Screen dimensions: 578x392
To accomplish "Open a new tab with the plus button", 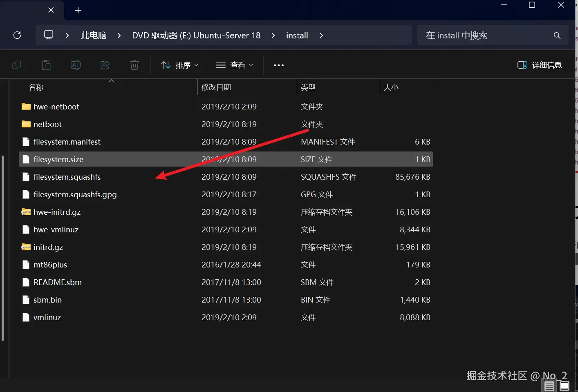I will [78, 10].
